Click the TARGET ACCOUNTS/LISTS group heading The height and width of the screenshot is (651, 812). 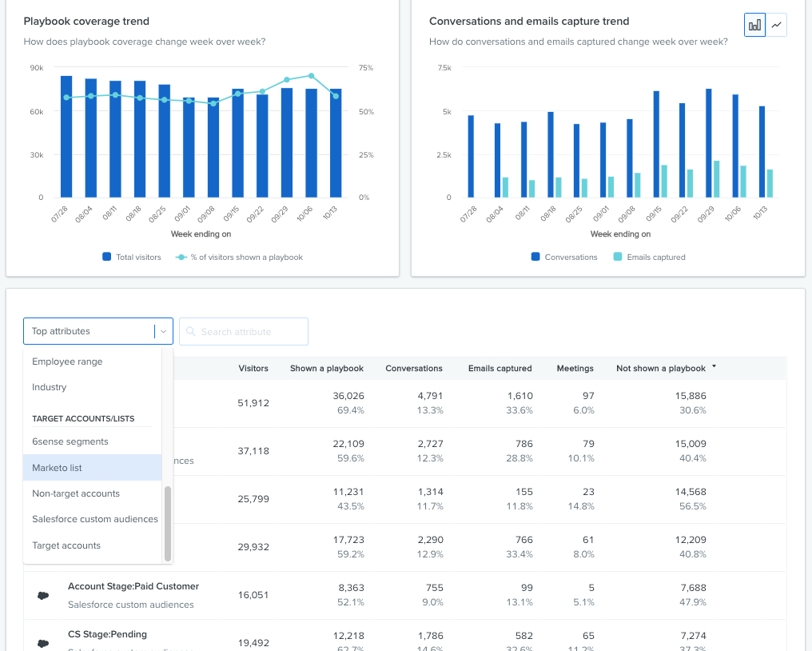click(x=83, y=419)
